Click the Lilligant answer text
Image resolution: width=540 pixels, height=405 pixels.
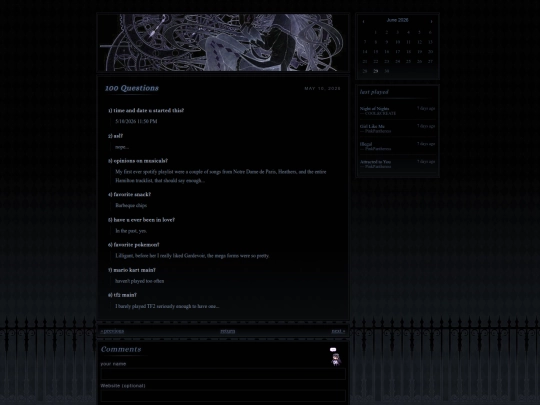192,256
